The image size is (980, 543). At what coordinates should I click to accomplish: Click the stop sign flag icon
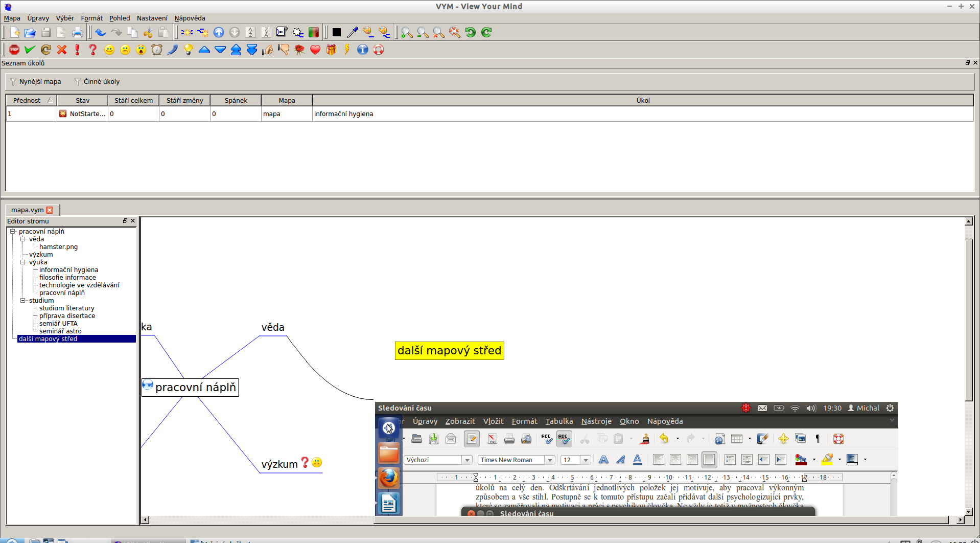14,50
